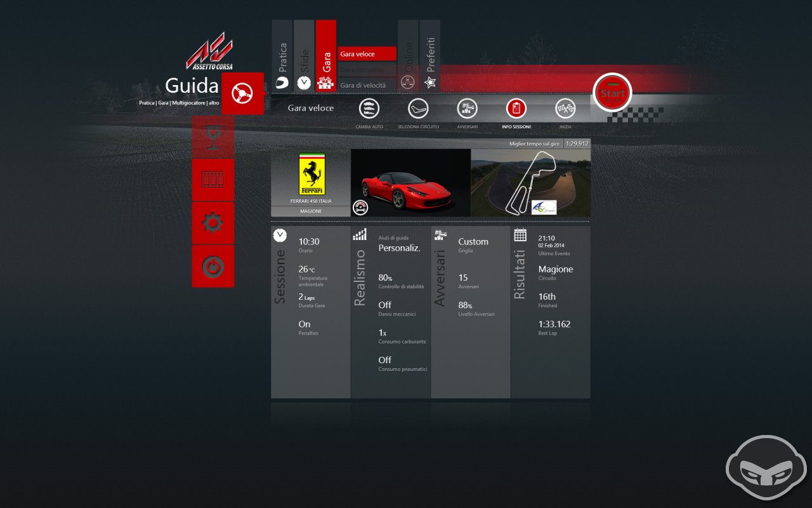812x508 pixels.
Task: Click the red Ferrari 458 preview
Action: click(410, 183)
